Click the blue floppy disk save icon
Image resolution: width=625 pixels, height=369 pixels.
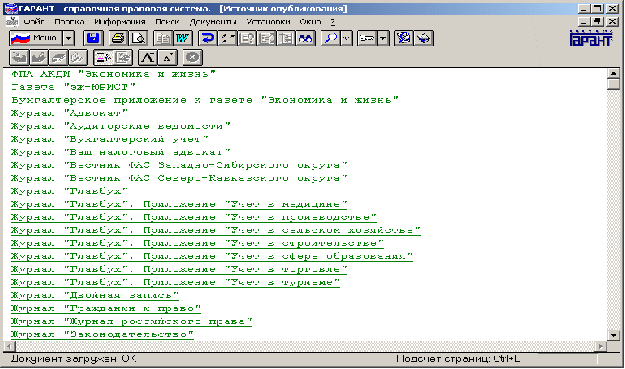tap(93, 38)
